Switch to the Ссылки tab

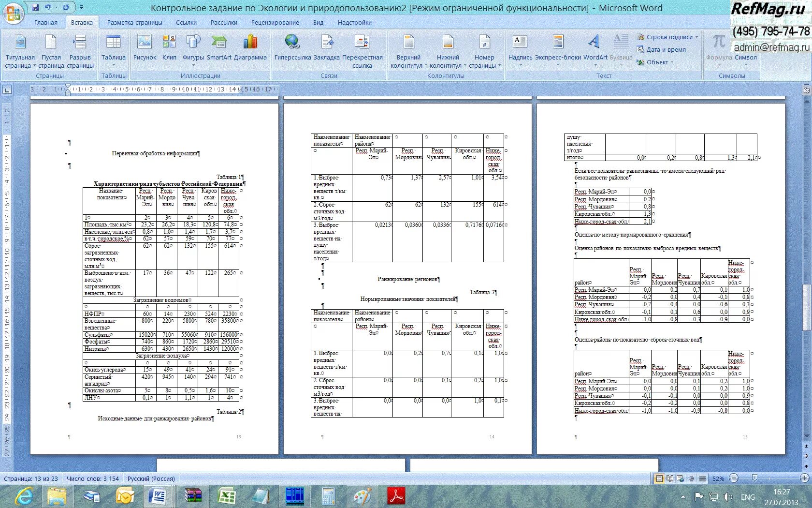click(x=186, y=22)
